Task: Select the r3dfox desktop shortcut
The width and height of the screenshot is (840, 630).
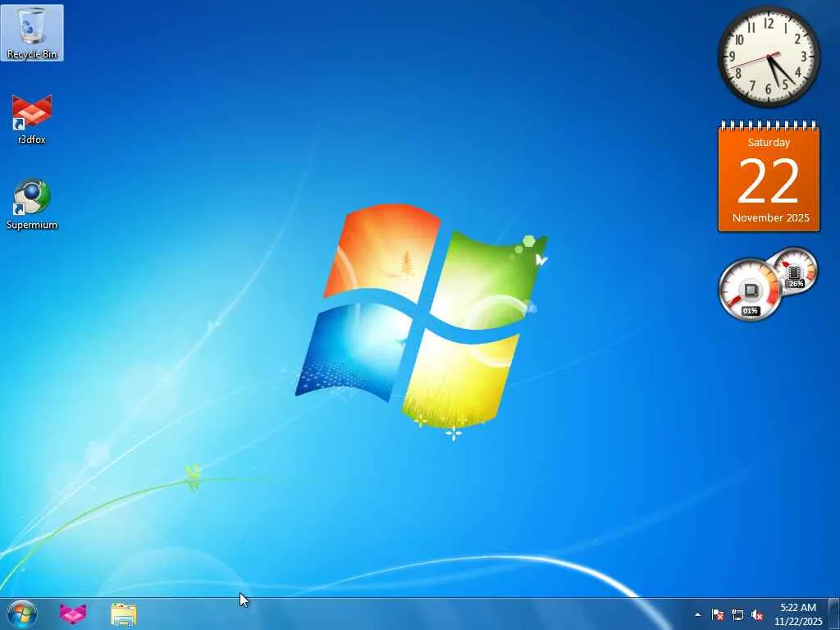Action: pyautogui.click(x=32, y=119)
